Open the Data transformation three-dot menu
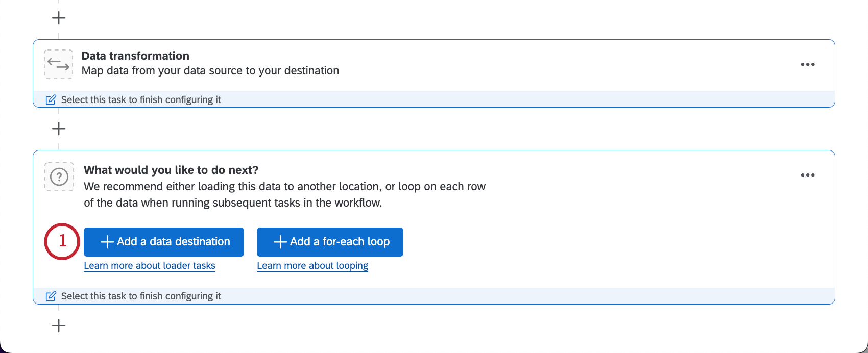Screen dimensions: 868x353 [808, 64]
